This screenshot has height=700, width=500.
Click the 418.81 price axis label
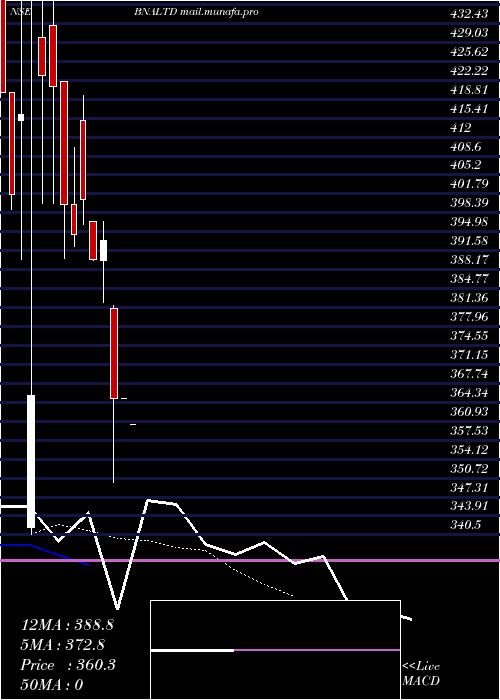(x=469, y=90)
